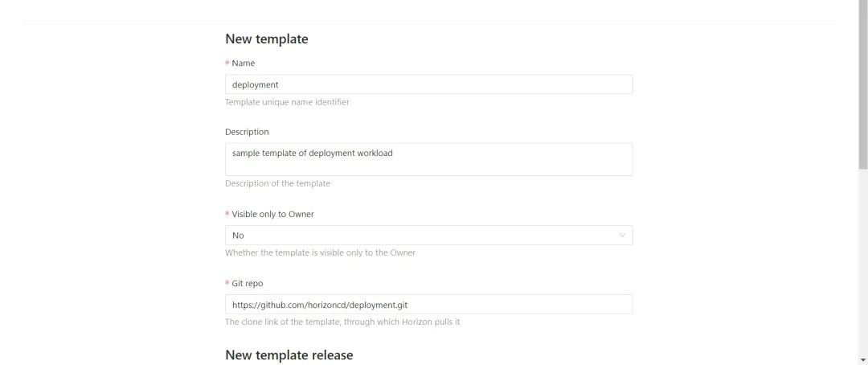
Task: Click the dropdown chevron arrow icon
Action: (x=622, y=236)
